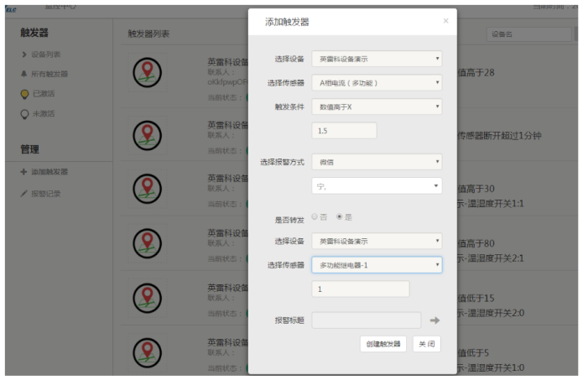Image resolution: width=588 pixels, height=380 pixels.
Task: Click the arrow icon beside 报警标题 field
Action: [434, 320]
